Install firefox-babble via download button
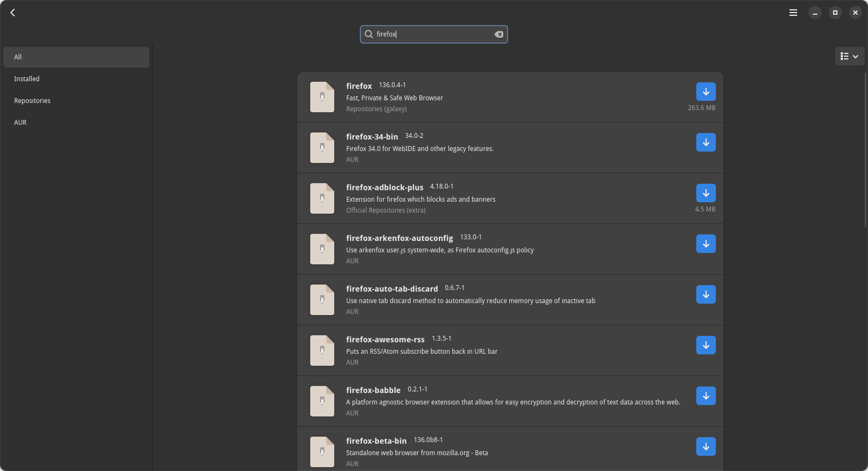The image size is (868, 471). tap(706, 396)
